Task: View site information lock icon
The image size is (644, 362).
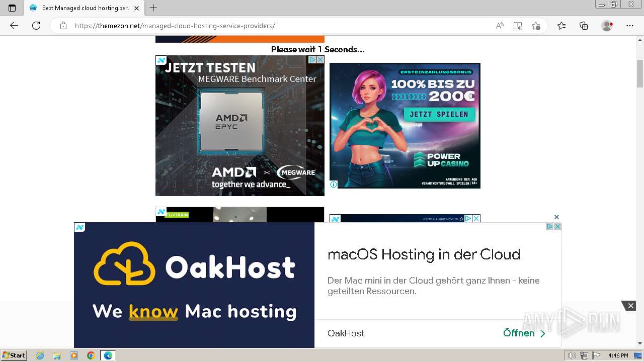Action: (63, 26)
